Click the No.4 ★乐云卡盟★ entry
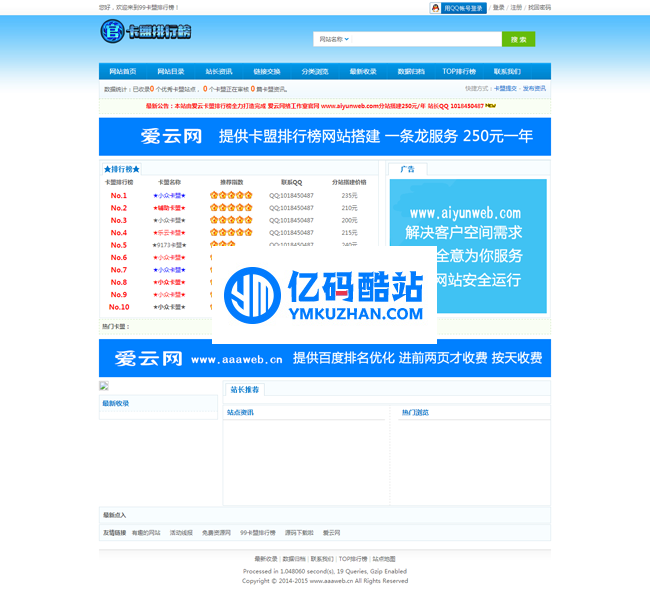This screenshot has width=650, height=591. tap(170, 233)
